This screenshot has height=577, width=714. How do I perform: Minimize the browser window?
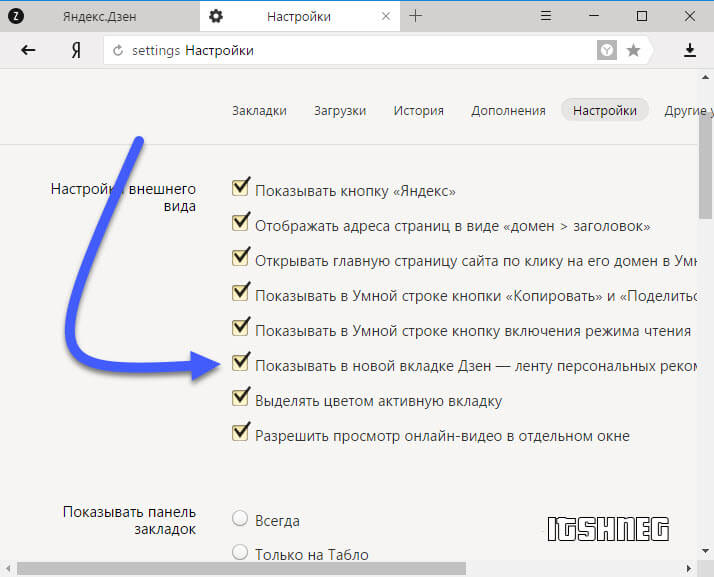pos(593,16)
